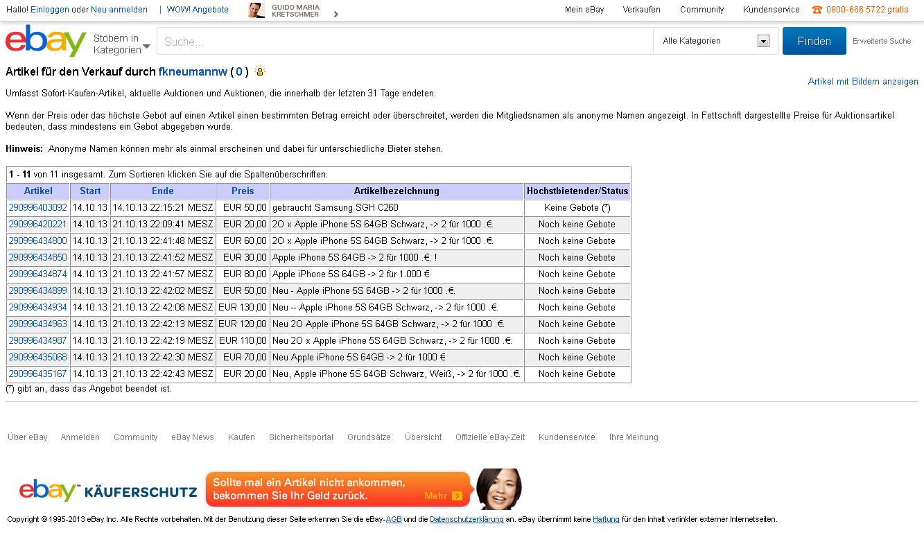Open item 290996435068

[37, 358]
